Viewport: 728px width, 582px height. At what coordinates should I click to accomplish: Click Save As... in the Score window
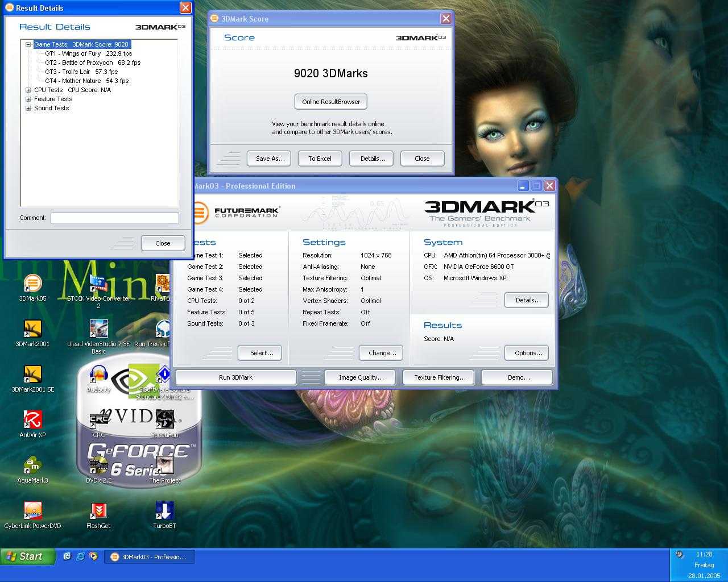[x=269, y=159]
